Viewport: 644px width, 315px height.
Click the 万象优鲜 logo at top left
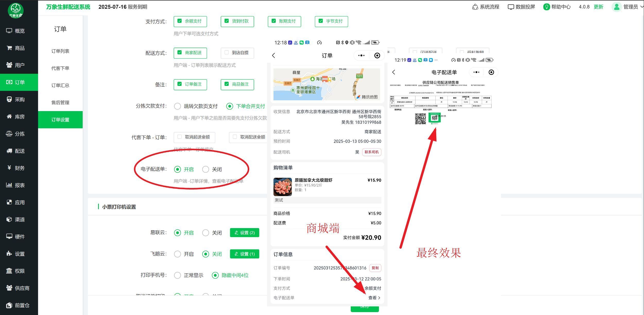pyautogui.click(x=16, y=11)
